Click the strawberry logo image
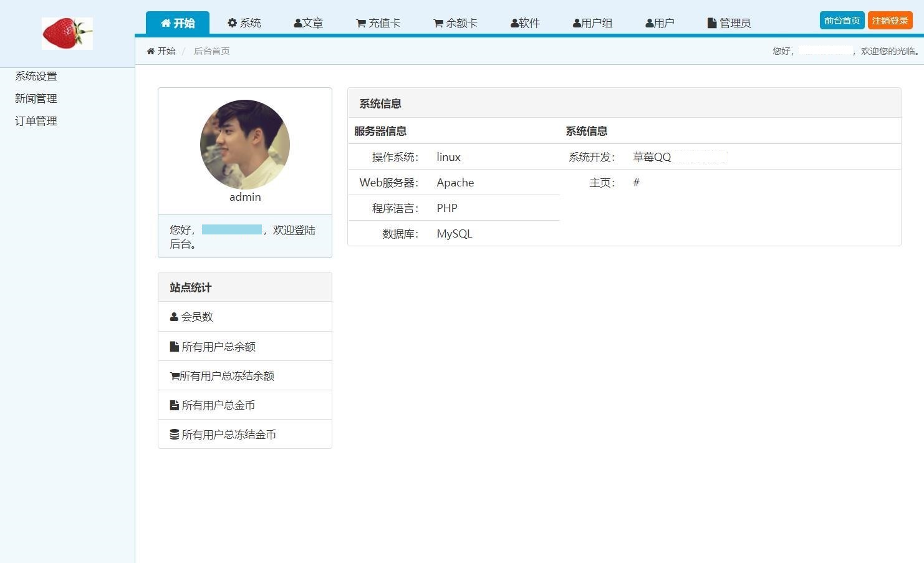924x563 pixels. point(67,34)
